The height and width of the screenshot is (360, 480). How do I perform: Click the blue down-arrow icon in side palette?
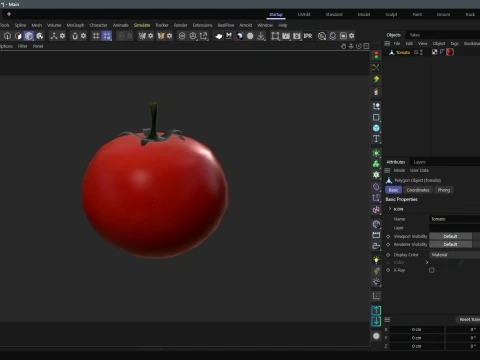click(376, 321)
